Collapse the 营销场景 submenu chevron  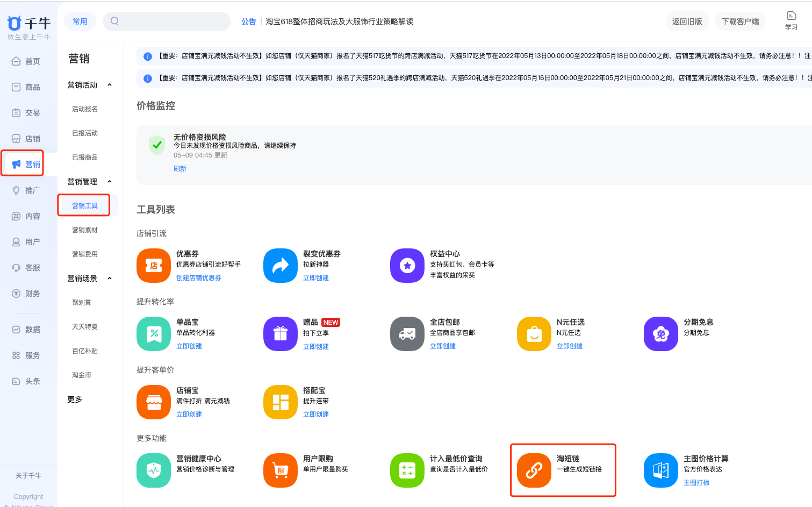tap(110, 279)
